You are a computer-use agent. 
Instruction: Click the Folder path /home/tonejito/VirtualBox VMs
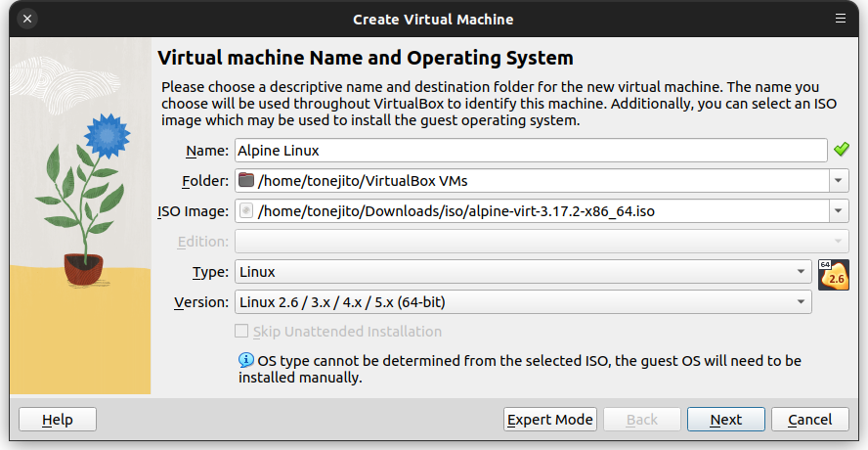pyautogui.click(x=363, y=181)
